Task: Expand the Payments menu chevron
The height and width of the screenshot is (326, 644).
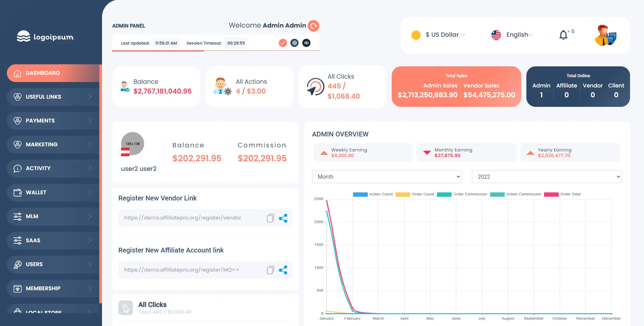Action: coord(90,120)
